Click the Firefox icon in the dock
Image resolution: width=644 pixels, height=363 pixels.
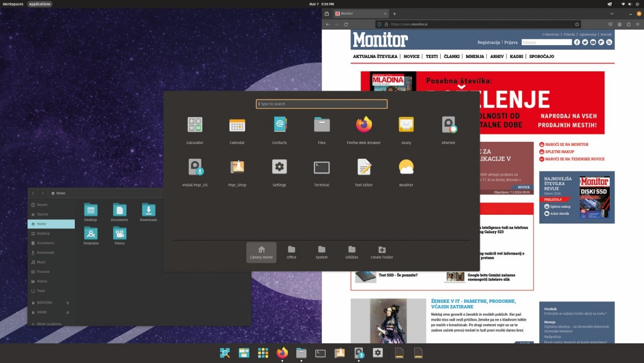click(x=282, y=353)
